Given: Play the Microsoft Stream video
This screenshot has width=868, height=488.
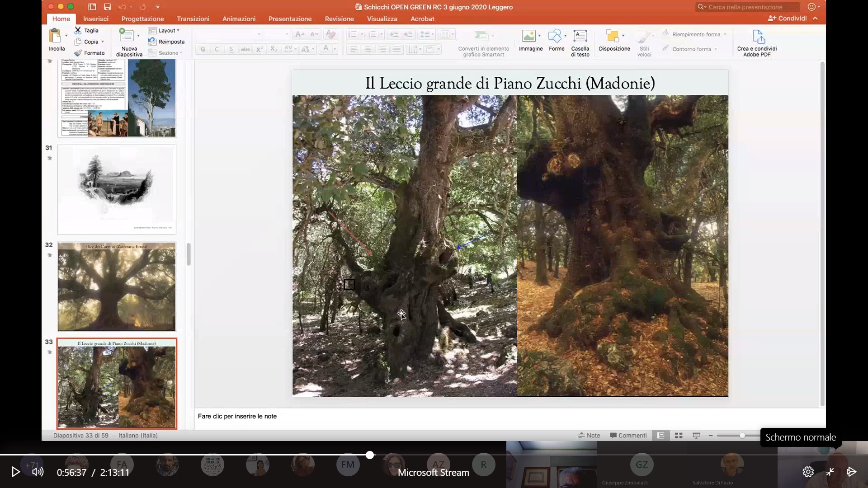Looking at the screenshot, I should pos(15,472).
